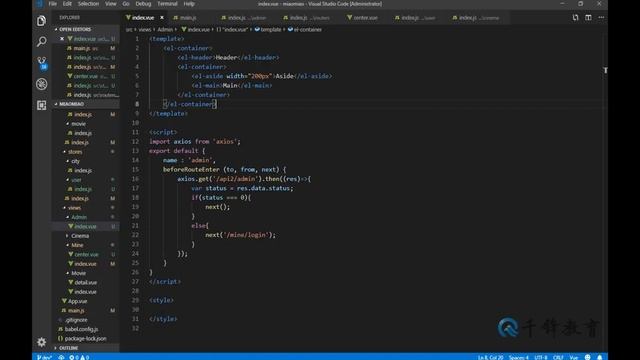The height and width of the screenshot is (360, 640).
Task: Change encoding via UTF-8 in status bar
Action: (541, 357)
